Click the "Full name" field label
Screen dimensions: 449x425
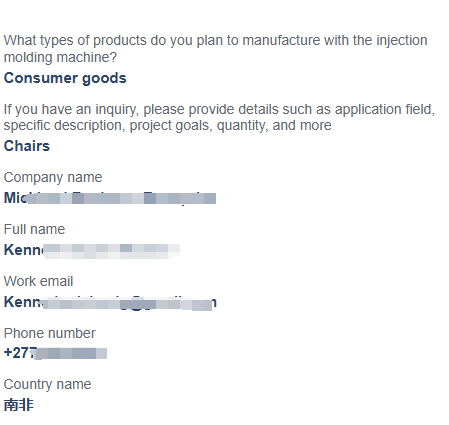pyautogui.click(x=34, y=229)
